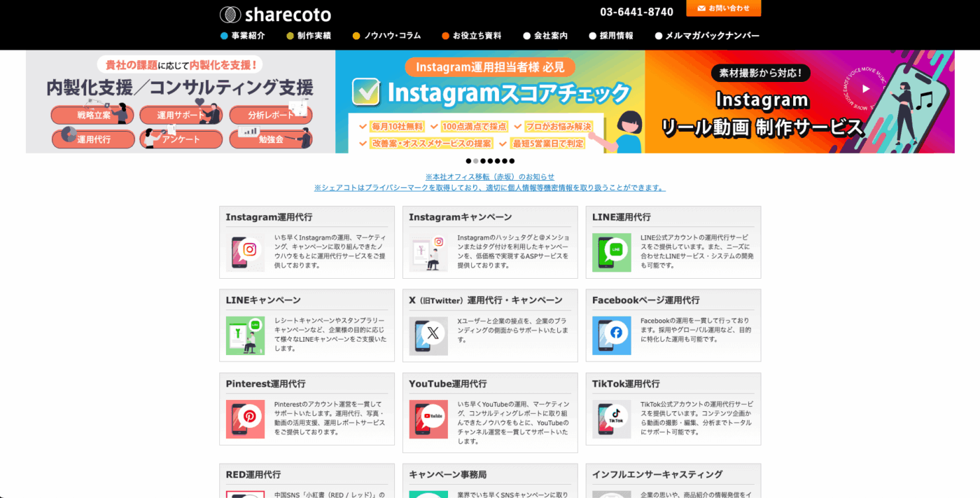Viewport: 980px width, 498px height.
Task: Click the Instagramキャンペーン card heading
Action: (x=460, y=217)
